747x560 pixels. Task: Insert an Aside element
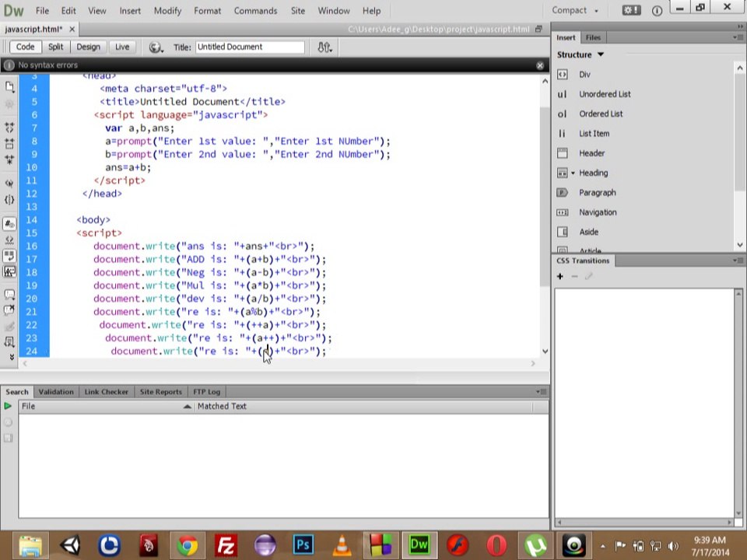(x=588, y=232)
